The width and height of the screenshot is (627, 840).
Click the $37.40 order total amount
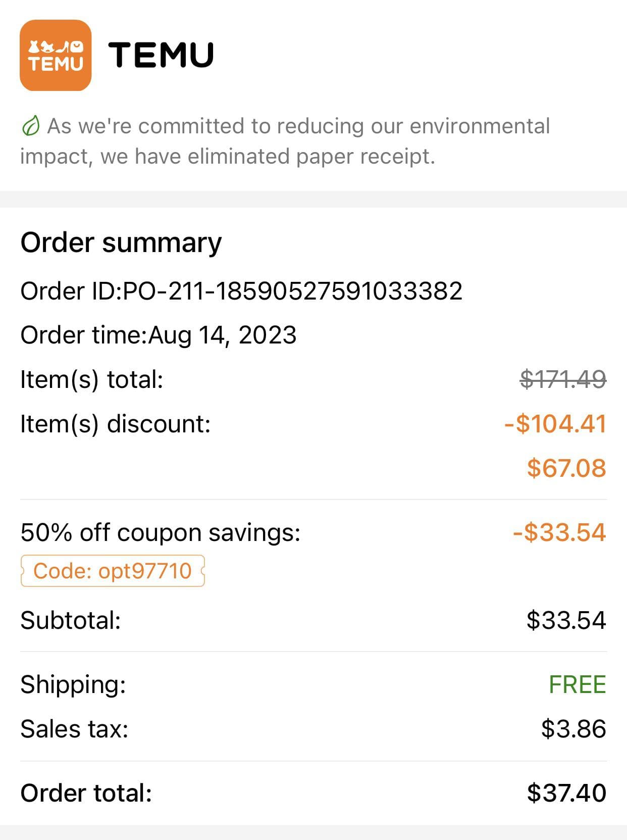[x=566, y=793]
